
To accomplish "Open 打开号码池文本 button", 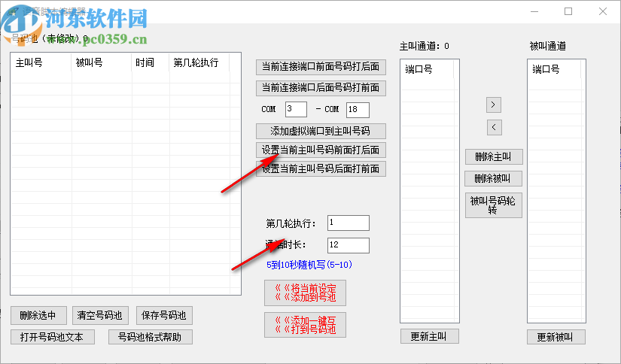I will (x=52, y=337).
